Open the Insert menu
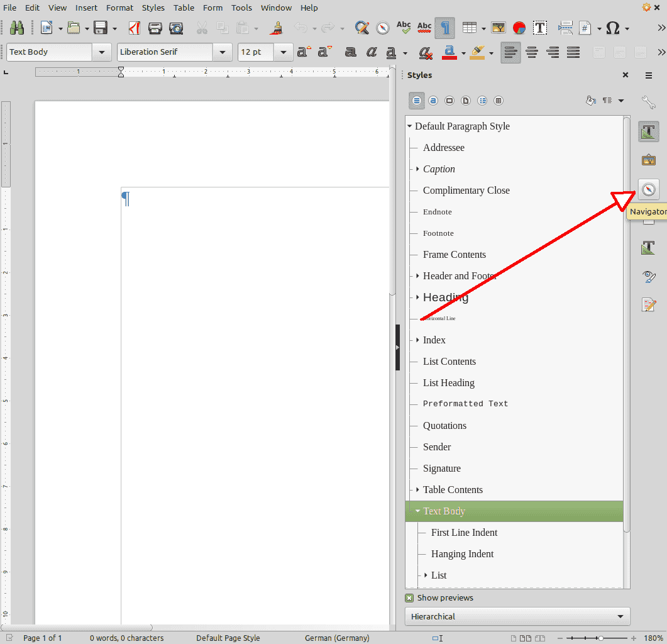The height and width of the screenshot is (644, 667). coord(86,8)
